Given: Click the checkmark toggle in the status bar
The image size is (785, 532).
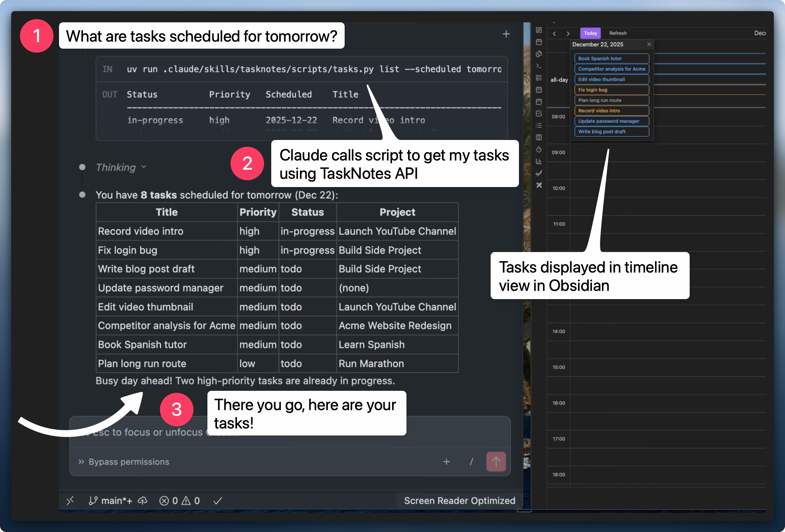Looking at the screenshot, I should click(x=217, y=501).
